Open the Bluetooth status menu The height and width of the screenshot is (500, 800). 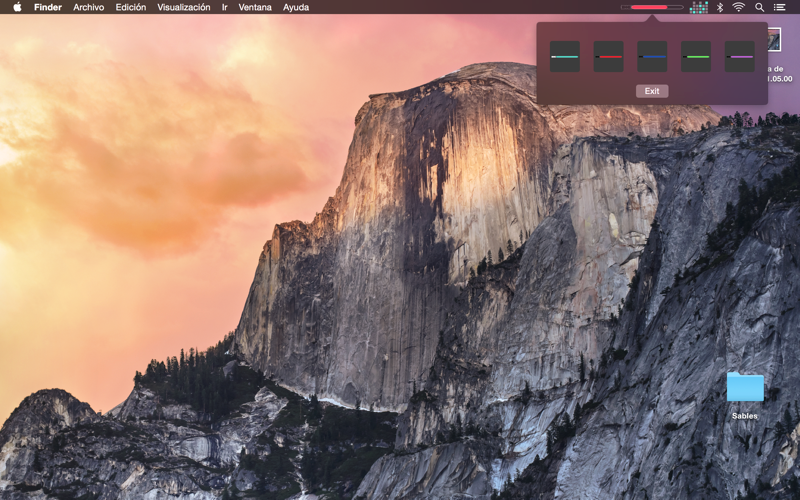tap(720, 7)
